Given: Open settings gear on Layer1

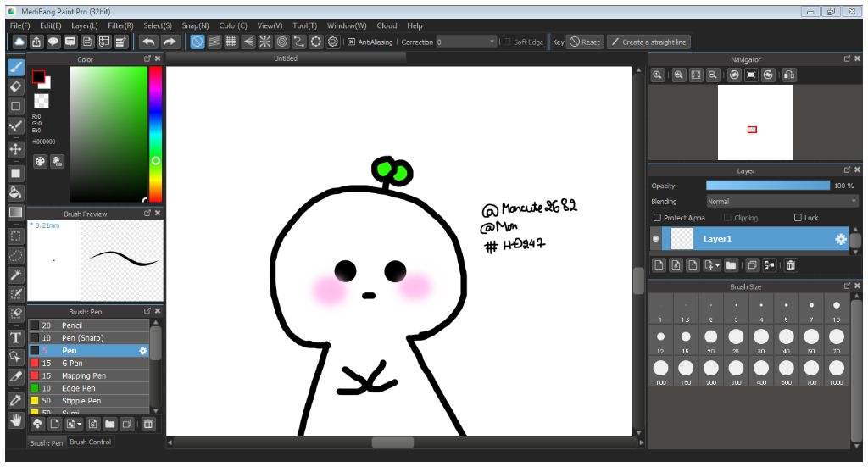Looking at the screenshot, I should click(840, 239).
